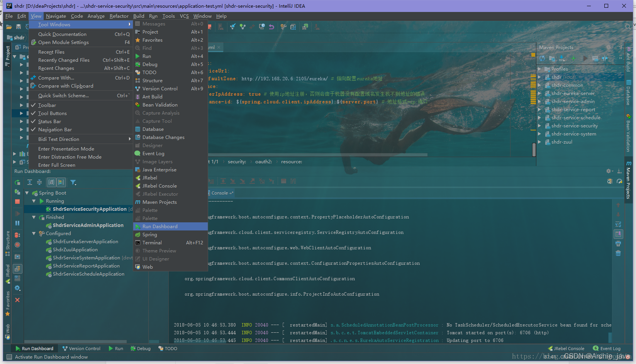This screenshot has height=364, width=636.
Task: Open Event Log button in status bar
Action: pos(607,349)
